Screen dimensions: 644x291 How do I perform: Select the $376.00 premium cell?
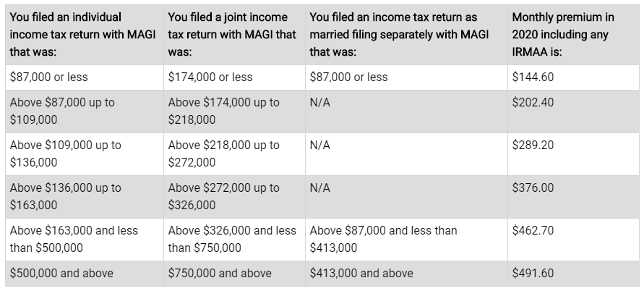coord(573,197)
